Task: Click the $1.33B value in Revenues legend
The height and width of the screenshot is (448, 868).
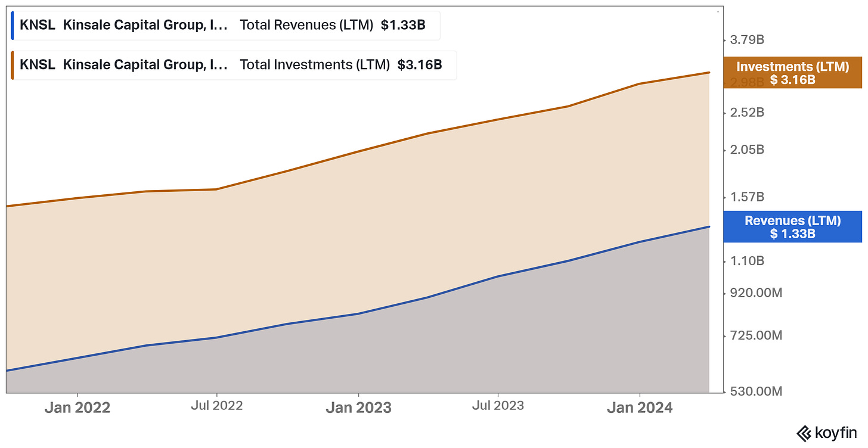Action: (x=403, y=26)
